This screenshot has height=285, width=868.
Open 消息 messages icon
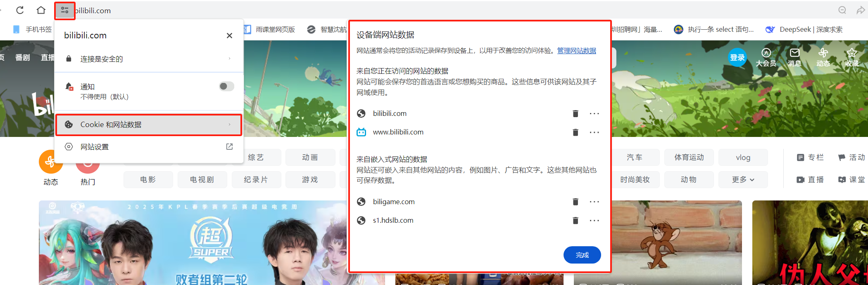[x=794, y=57]
